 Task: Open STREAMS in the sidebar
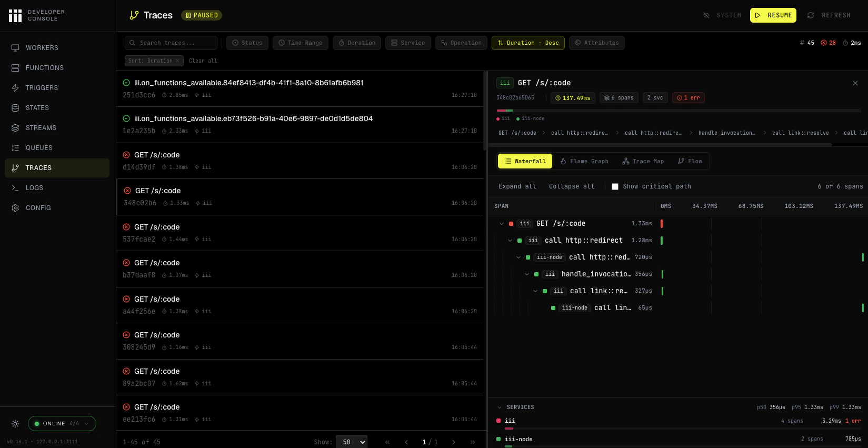pos(57,128)
